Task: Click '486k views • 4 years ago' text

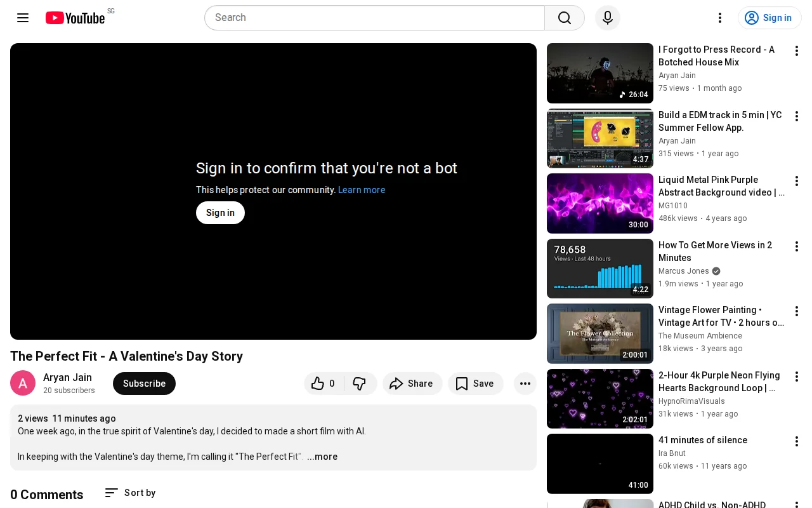Action: coord(703,218)
